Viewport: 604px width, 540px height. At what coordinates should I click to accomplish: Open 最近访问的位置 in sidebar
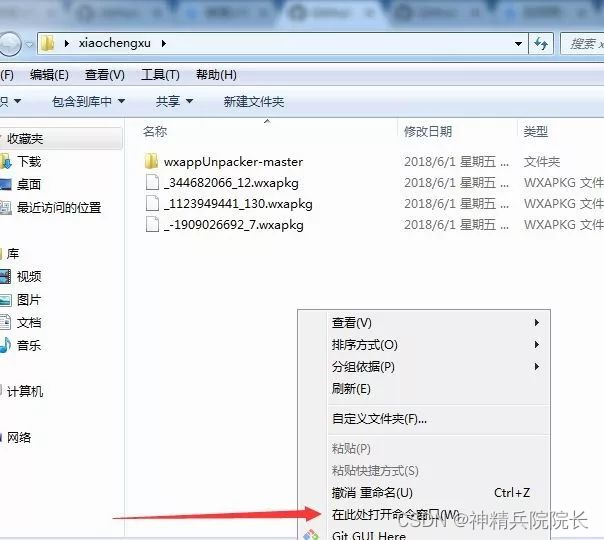pyautogui.click(x=59, y=208)
